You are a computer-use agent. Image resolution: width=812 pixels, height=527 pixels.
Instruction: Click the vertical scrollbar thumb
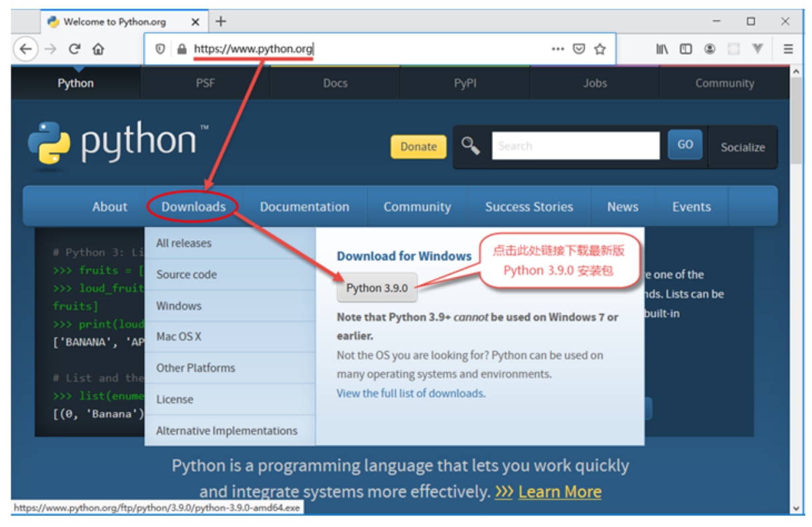coord(797,121)
